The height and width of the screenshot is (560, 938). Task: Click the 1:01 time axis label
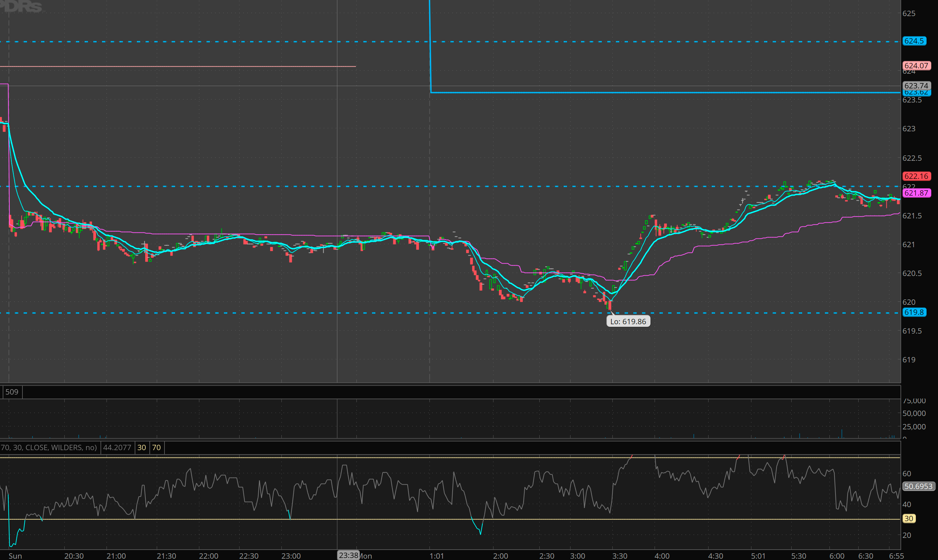coord(437,556)
